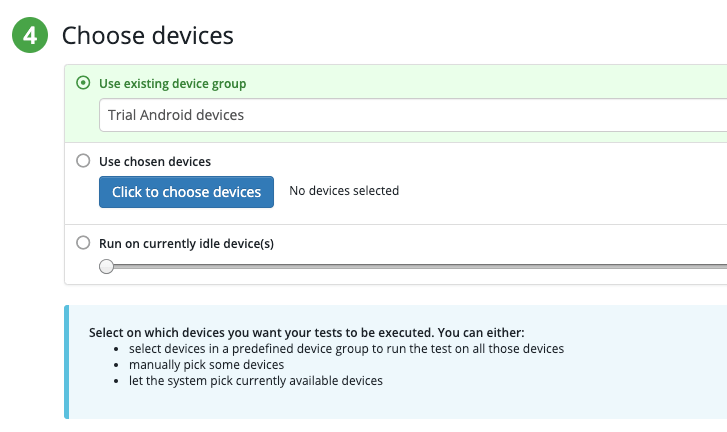
Task: Open the Trial Android devices dropdown
Action: (412, 115)
